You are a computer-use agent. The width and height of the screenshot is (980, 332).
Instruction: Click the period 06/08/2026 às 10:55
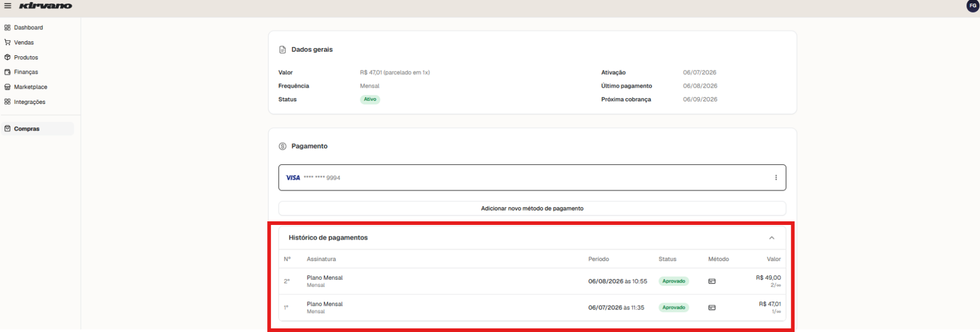click(x=618, y=281)
